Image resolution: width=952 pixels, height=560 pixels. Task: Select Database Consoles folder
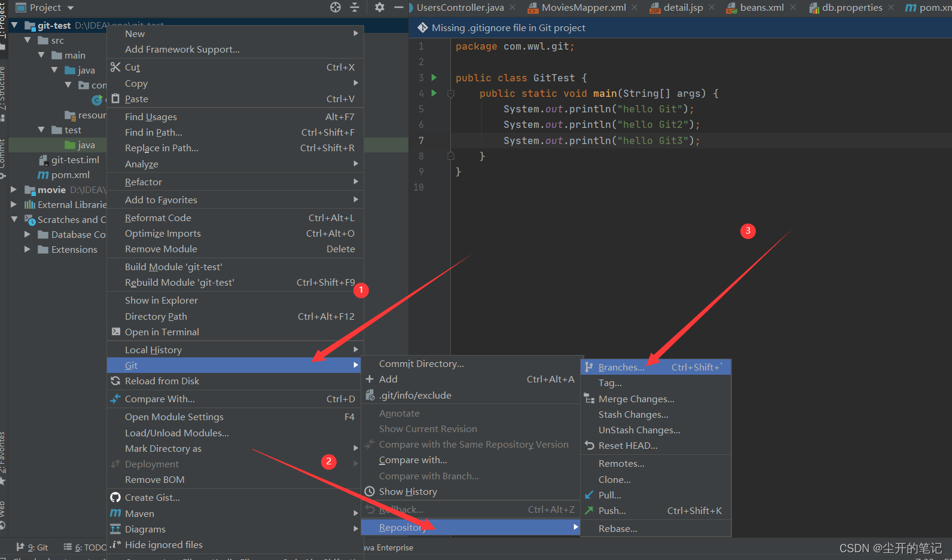tap(72, 234)
